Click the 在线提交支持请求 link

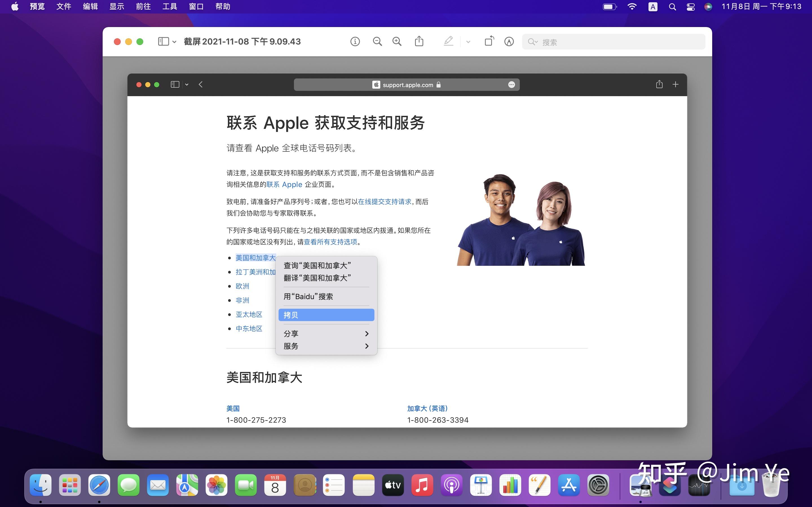(383, 201)
